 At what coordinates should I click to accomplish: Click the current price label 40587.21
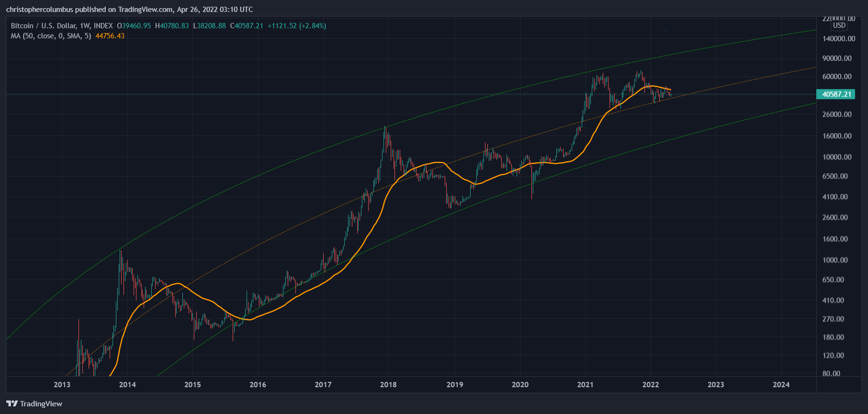835,94
